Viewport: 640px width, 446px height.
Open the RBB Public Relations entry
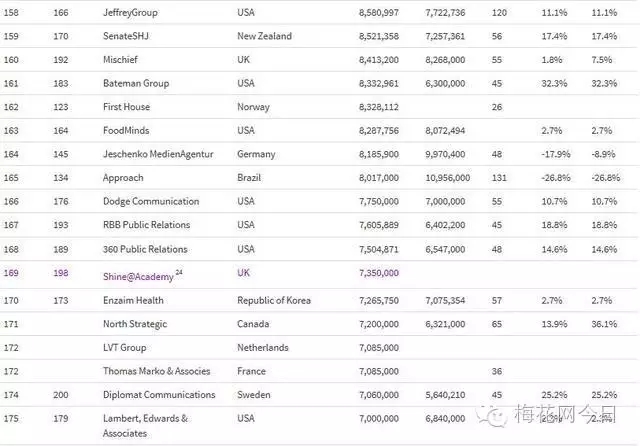146,225
